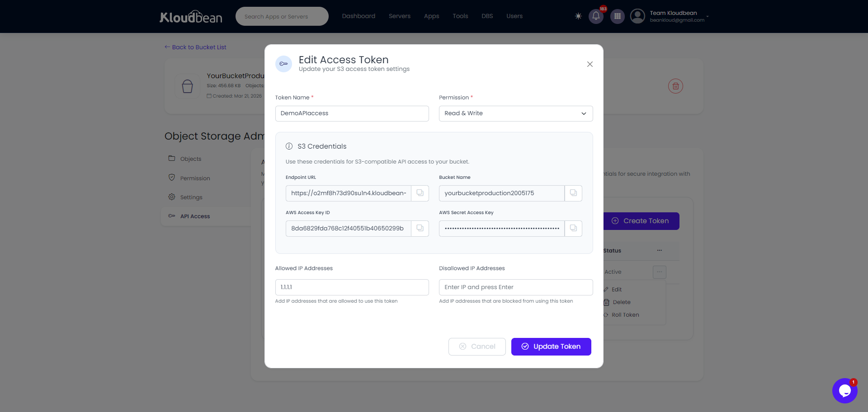
Task: Close the Edit Access Token dialog
Action: click(x=590, y=64)
